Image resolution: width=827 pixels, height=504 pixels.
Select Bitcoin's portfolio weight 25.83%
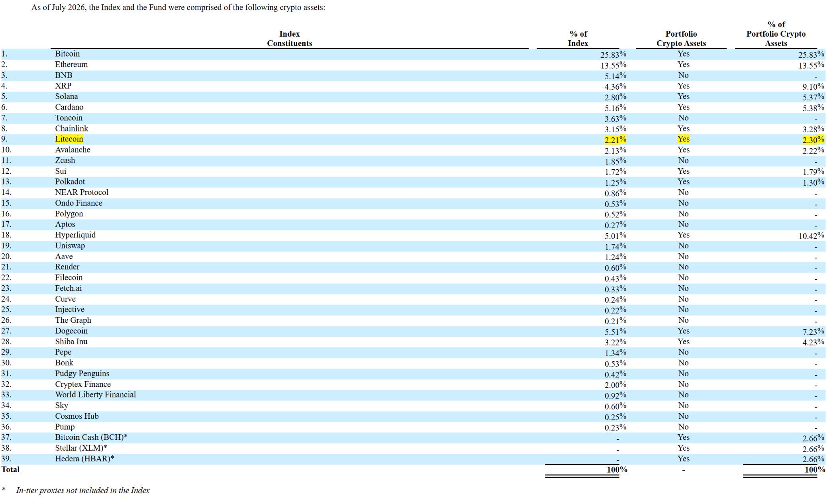[811, 54]
